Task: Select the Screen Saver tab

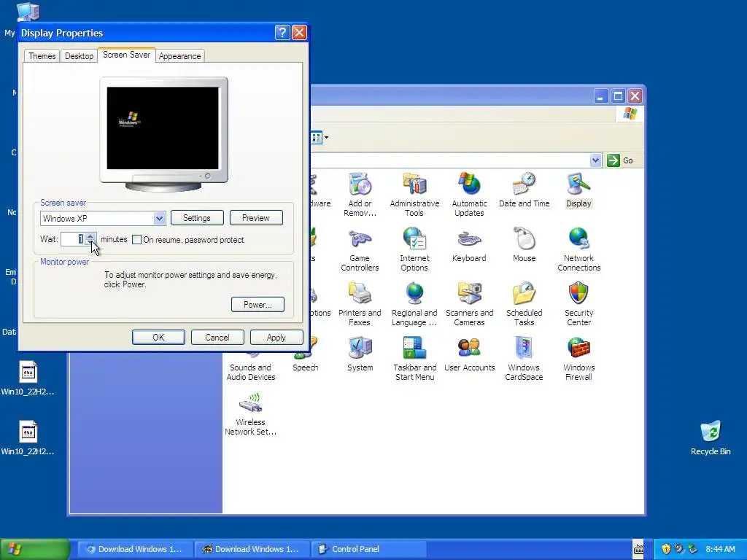Action: (126, 55)
